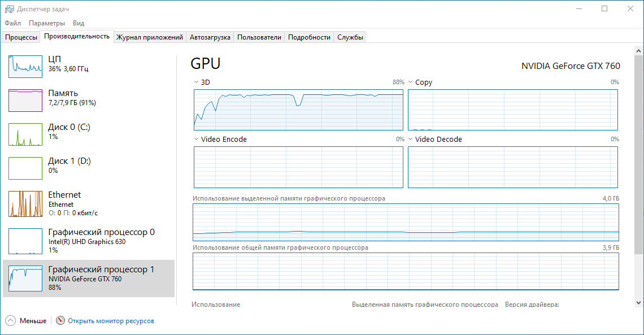Switch to the Службы tab
Viewport: 644px width, 335px height.
coord(350,37)
